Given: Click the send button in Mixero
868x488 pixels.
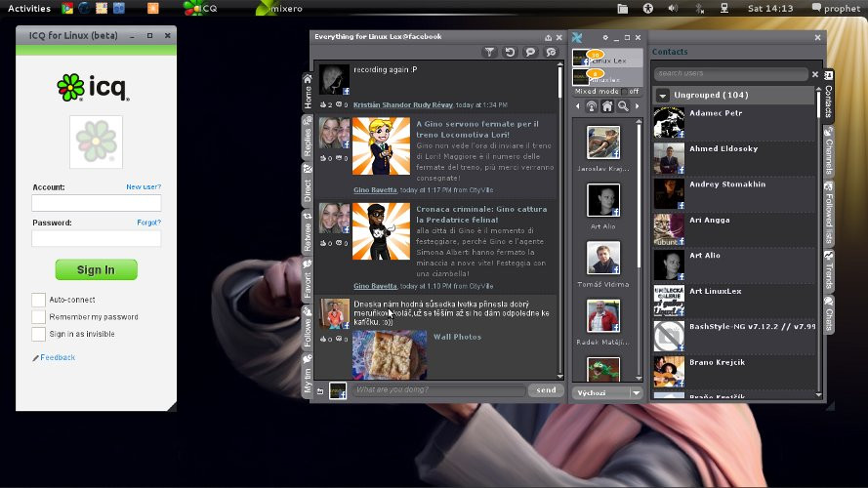Looking at the screenshot, I should pos(546,390).
